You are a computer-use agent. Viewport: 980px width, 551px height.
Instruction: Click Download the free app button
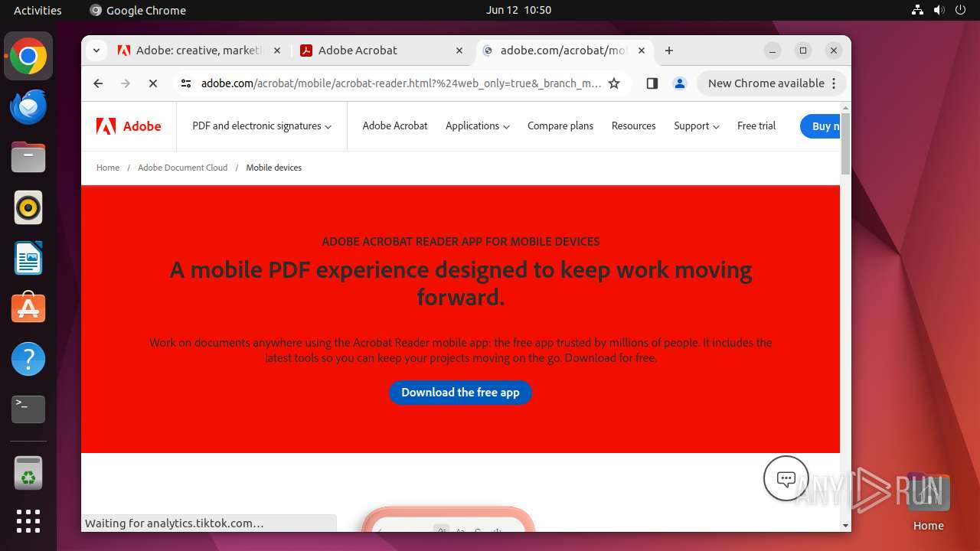[460, 393]
